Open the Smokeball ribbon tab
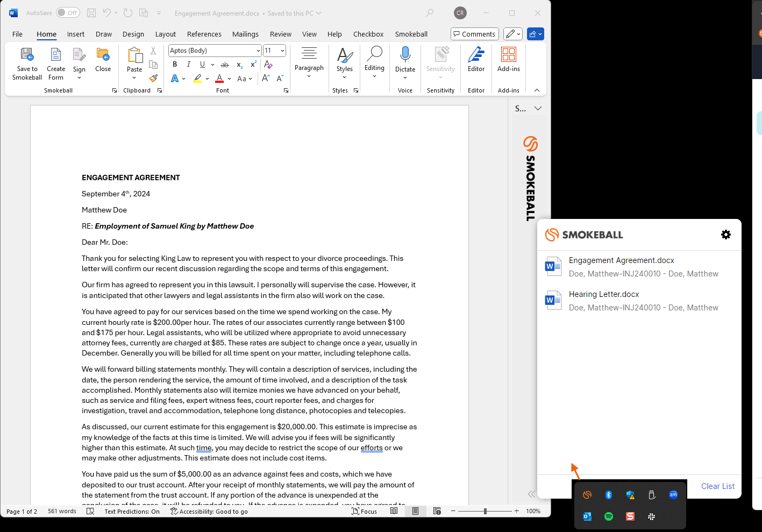This screenshot has height=532, width=762. pos(411,34)
